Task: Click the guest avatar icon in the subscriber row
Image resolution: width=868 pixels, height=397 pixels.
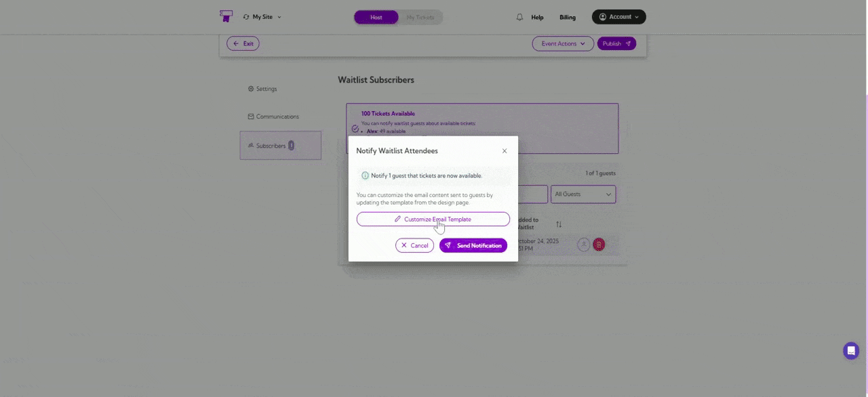Action: (584, 245)
